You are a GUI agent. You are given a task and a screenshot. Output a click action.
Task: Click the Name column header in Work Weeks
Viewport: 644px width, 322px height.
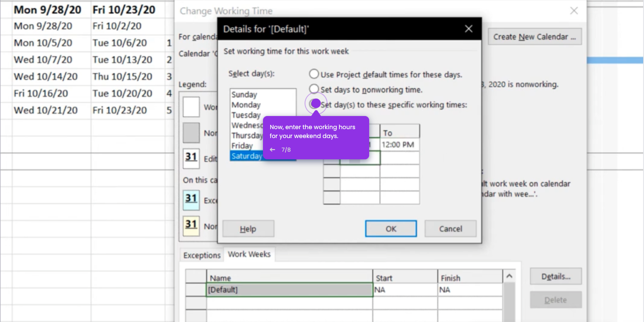290,277
